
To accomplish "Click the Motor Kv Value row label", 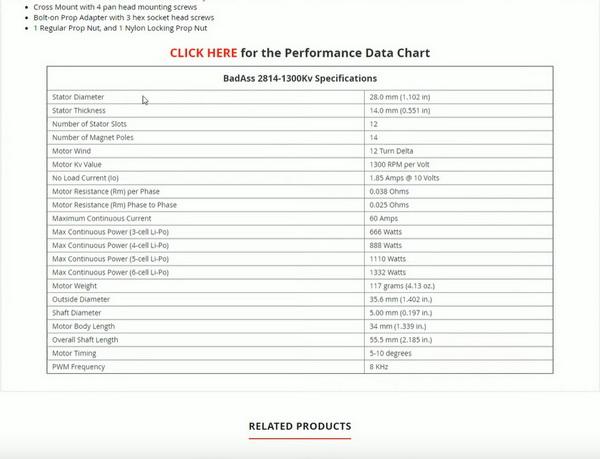I will (77, 164).
